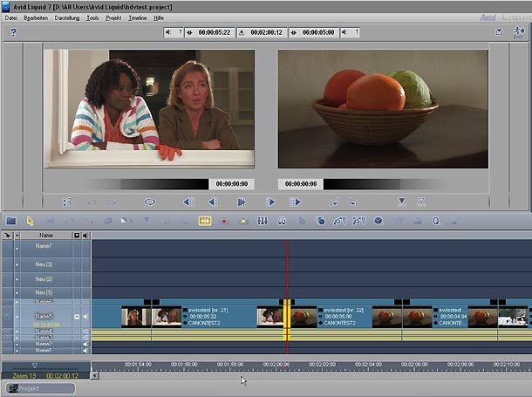Screen dimensions: 532x397
Task: Click the Name column header button
Action: click(x=45, y=236)
